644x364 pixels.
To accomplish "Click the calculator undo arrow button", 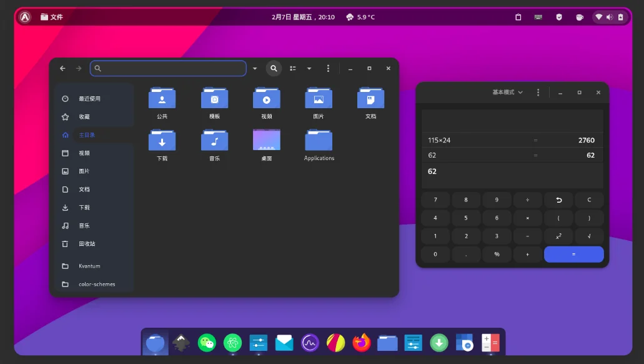I will (558, 200).
